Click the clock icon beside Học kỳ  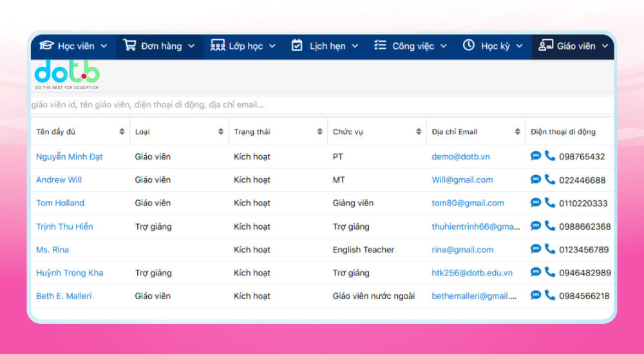[469, 45]
